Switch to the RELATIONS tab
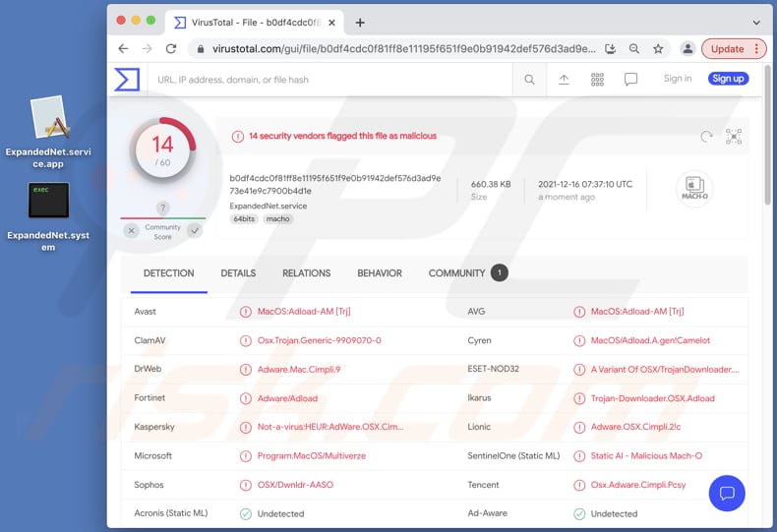This screenshot has height=532, width=777. pyautogui.click(x=306, y=273)
